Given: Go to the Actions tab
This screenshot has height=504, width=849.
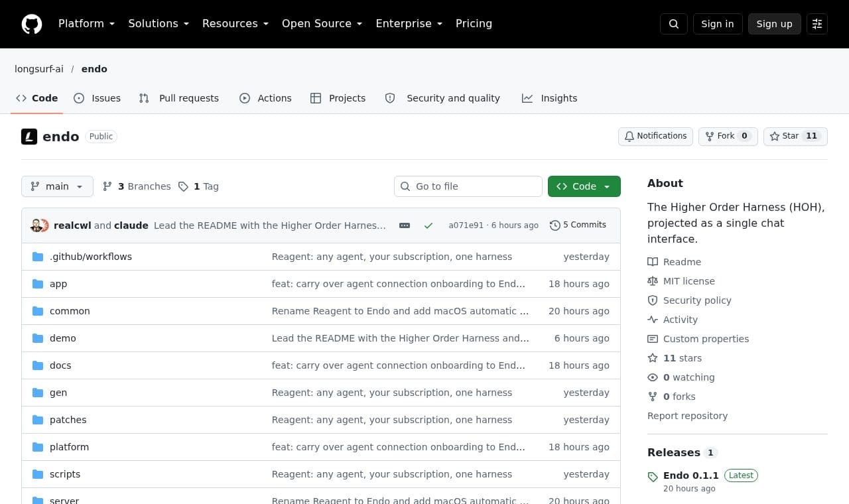Looking at the screenshot, I should point(265,98).
